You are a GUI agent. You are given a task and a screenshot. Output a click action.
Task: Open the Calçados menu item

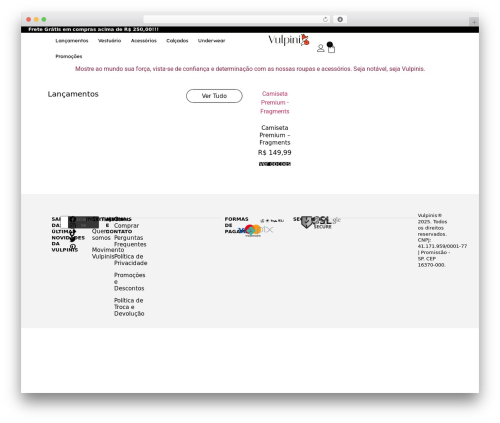(177, 41)
